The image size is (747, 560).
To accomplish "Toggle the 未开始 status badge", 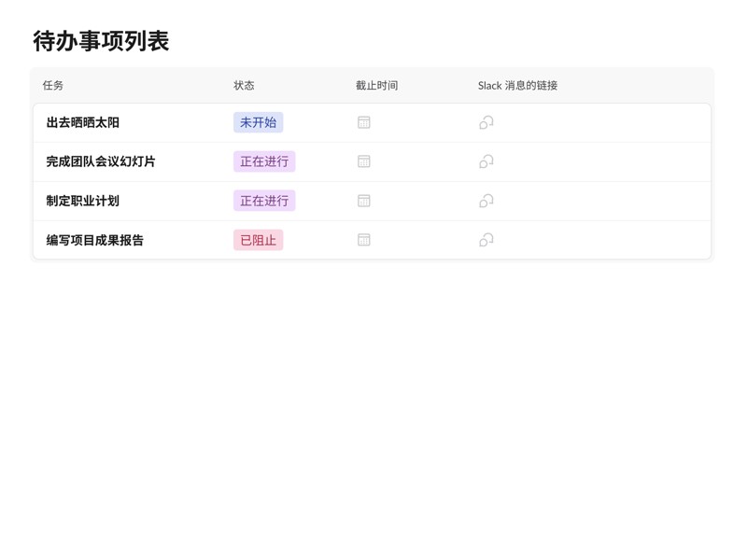I will coord(259,121).
